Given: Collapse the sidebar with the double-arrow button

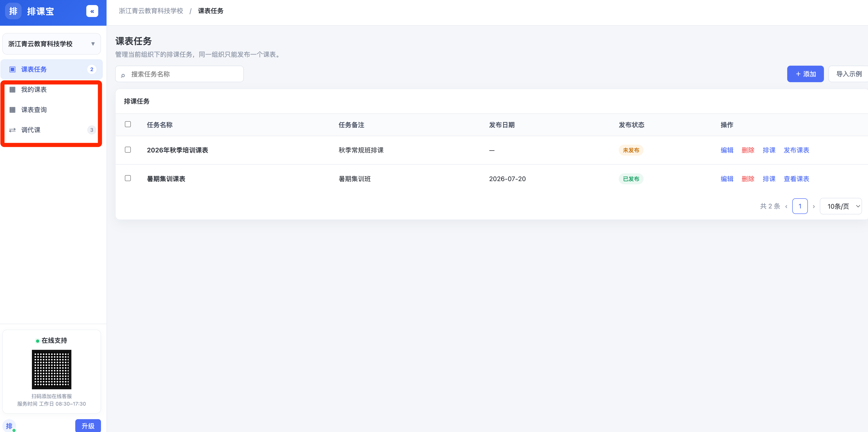Looking at the screenshot, I should coord(92,11).
